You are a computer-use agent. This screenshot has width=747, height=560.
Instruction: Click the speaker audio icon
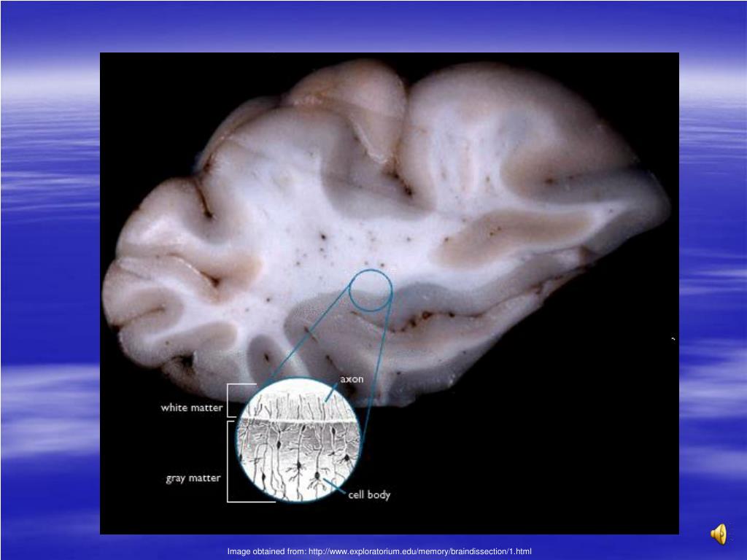[x=719, y=534]
